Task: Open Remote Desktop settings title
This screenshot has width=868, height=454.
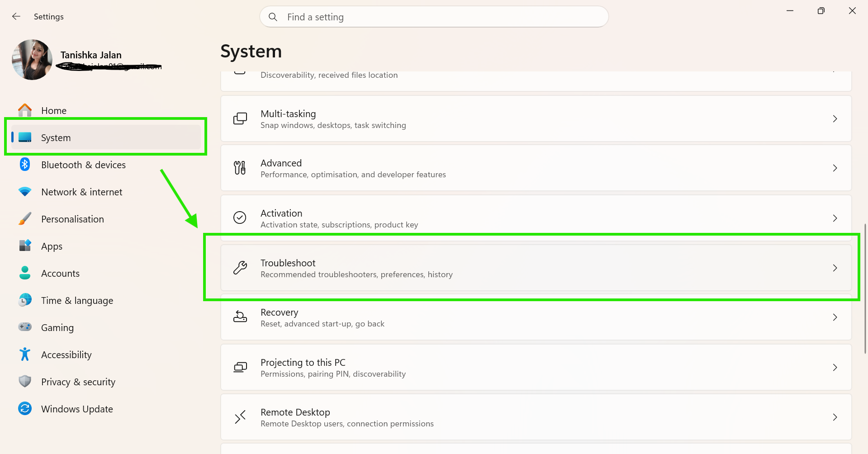Action: point(295,412)
